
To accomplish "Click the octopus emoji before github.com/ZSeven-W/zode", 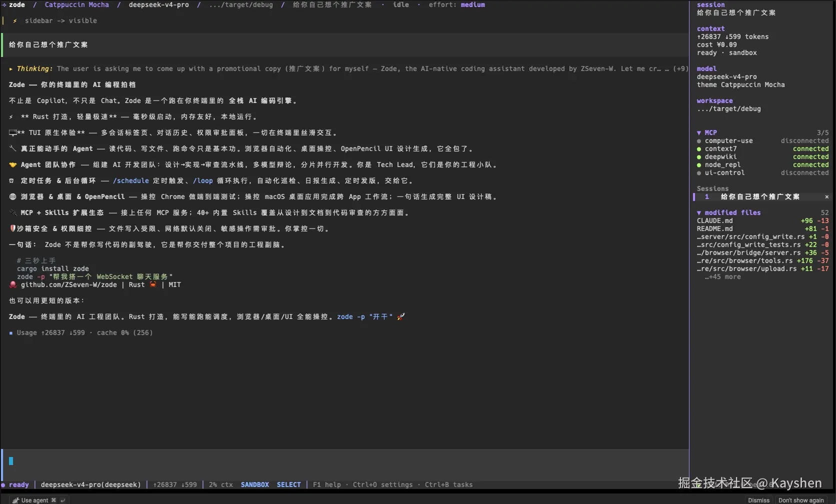I will (13, 285).
